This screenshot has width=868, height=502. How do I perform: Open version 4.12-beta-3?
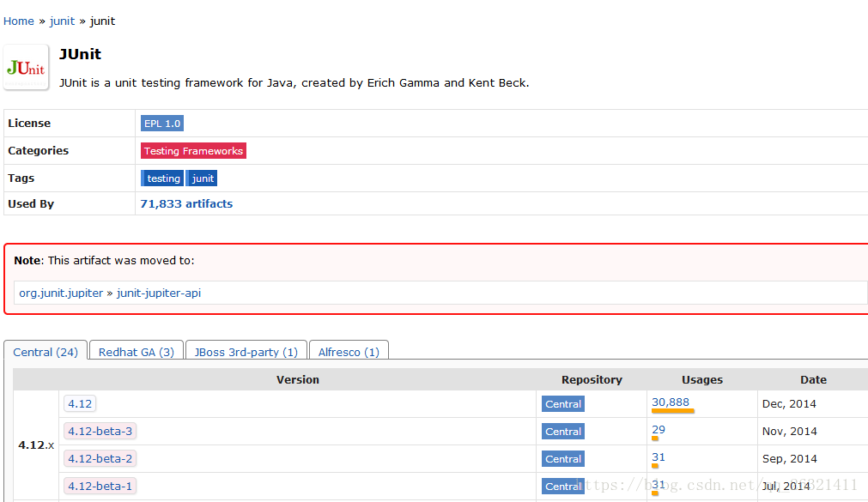100,431
